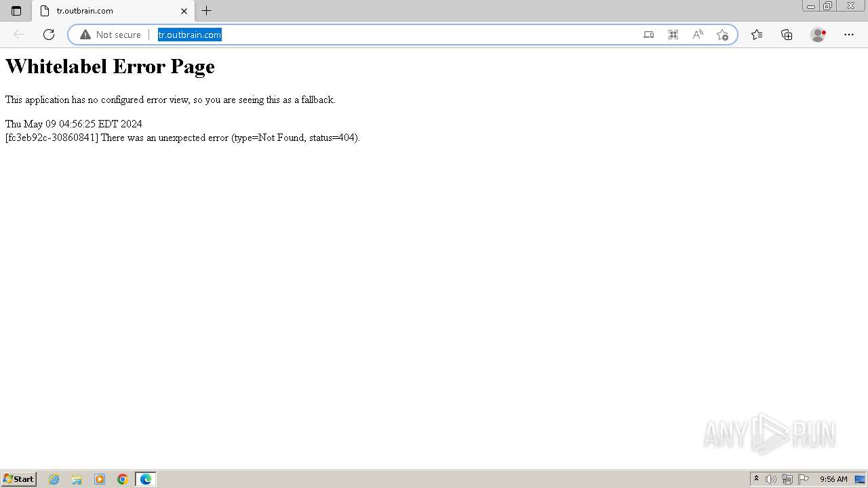The height and width of the screenshot is (488, 868).
Task: Open the cast/media to device icon
Action: tap(649, 35)
